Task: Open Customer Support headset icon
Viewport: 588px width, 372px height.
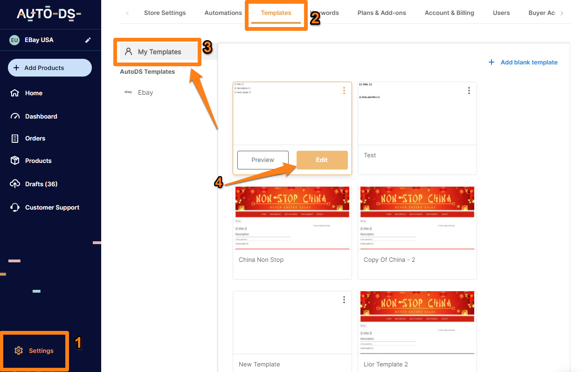Action: [15, 207]
